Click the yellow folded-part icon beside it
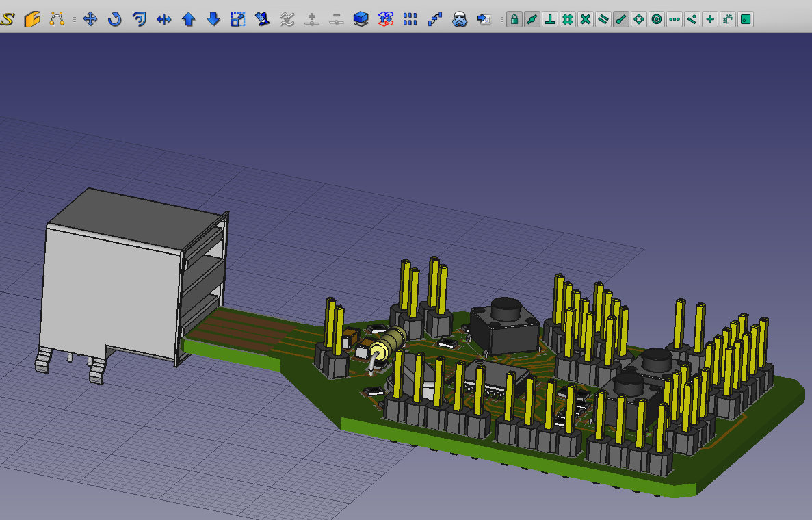Screen dimensions: 812x520 tap(33, 19)
